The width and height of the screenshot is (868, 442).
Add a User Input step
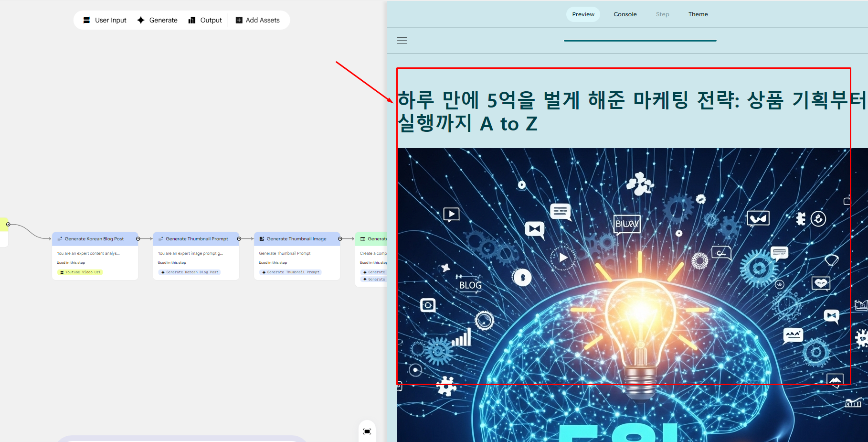105,20
